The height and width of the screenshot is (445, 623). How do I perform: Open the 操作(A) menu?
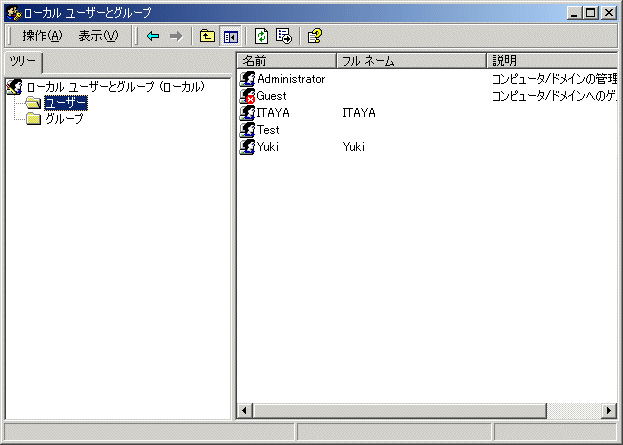(x=42, y=36)
